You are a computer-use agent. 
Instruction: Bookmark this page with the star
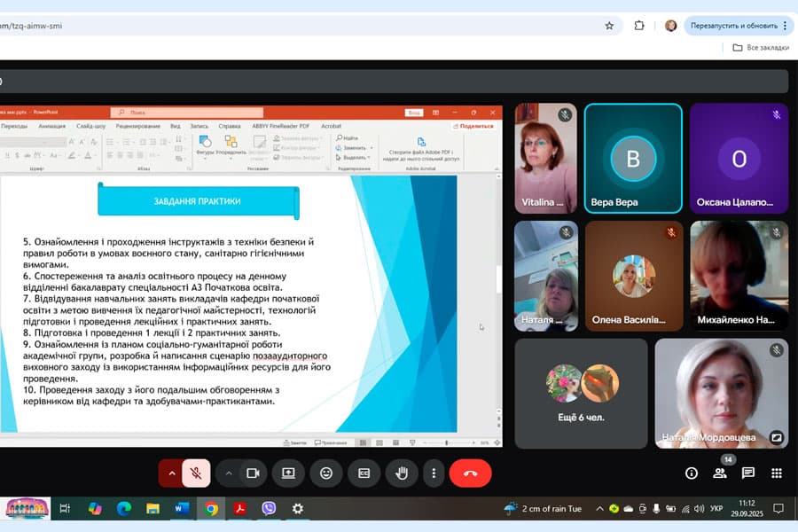pos(609,26)
